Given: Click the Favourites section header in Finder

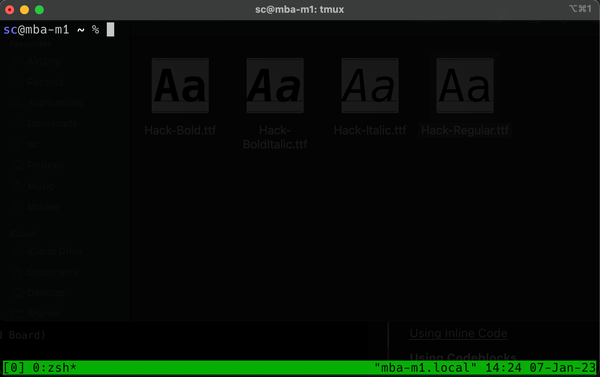Looking at the screenshot, I should 31,44.
